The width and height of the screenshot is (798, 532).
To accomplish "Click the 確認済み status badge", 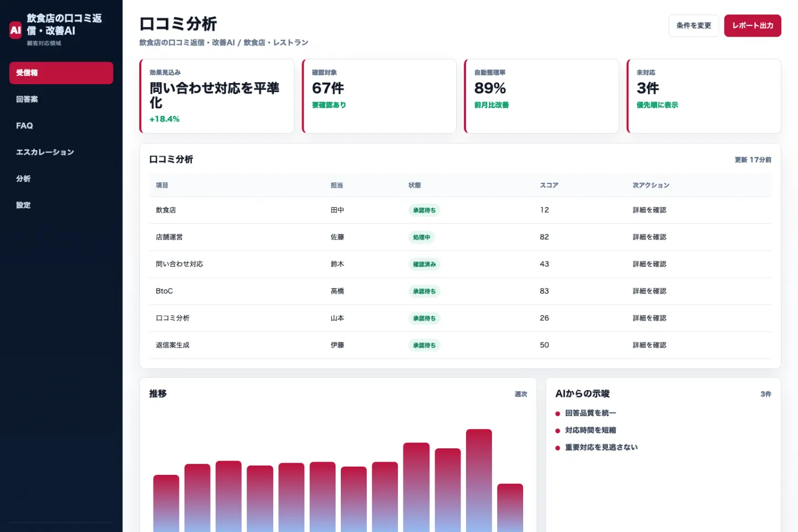I will click(424, 264).
